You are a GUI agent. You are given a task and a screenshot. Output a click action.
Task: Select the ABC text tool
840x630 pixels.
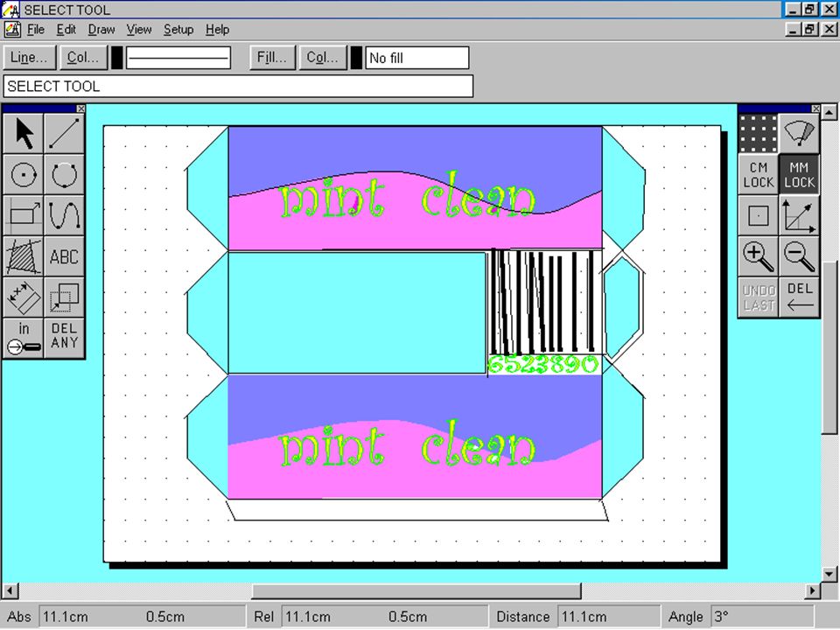click(x=64, y=256)
